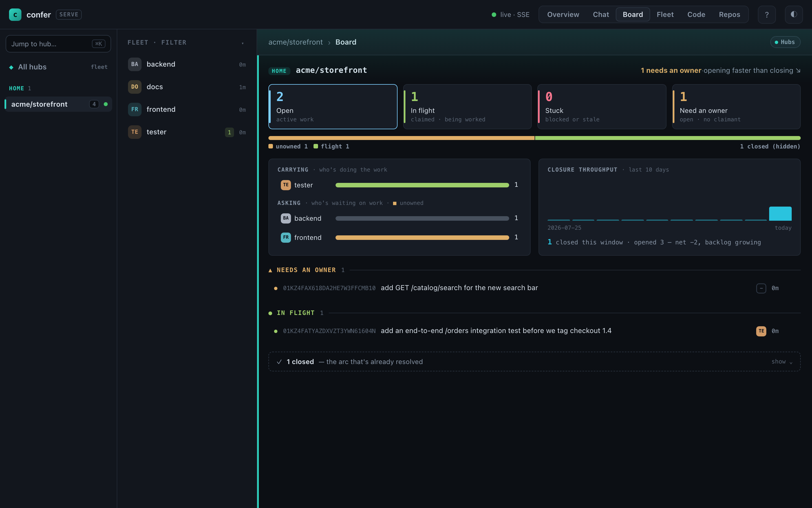This screenshot has height=508, width=812.
Task: Expand the 1 closed section with show
Action: [x=782, y=362]
